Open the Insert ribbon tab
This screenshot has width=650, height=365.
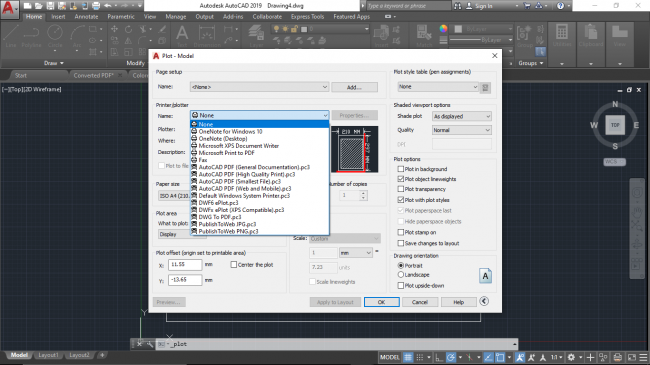click(x=58, y=17)
